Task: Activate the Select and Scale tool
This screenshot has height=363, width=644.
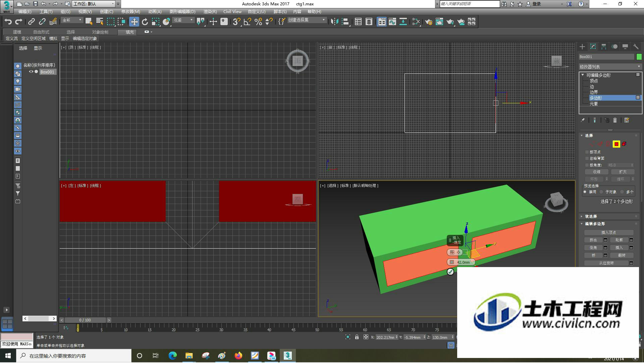Action: coord(155,22)
